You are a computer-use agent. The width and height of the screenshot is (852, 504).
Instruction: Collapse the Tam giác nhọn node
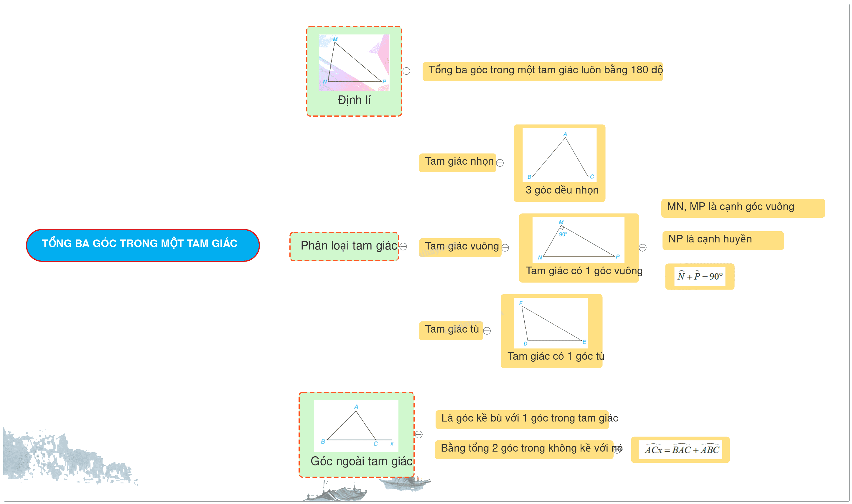tap(500, 163)
